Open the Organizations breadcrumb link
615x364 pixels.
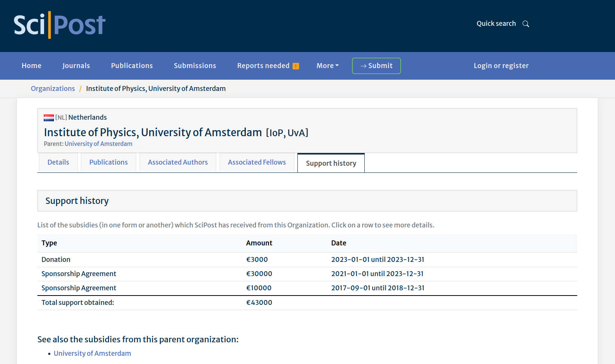(x=53, y=89)
